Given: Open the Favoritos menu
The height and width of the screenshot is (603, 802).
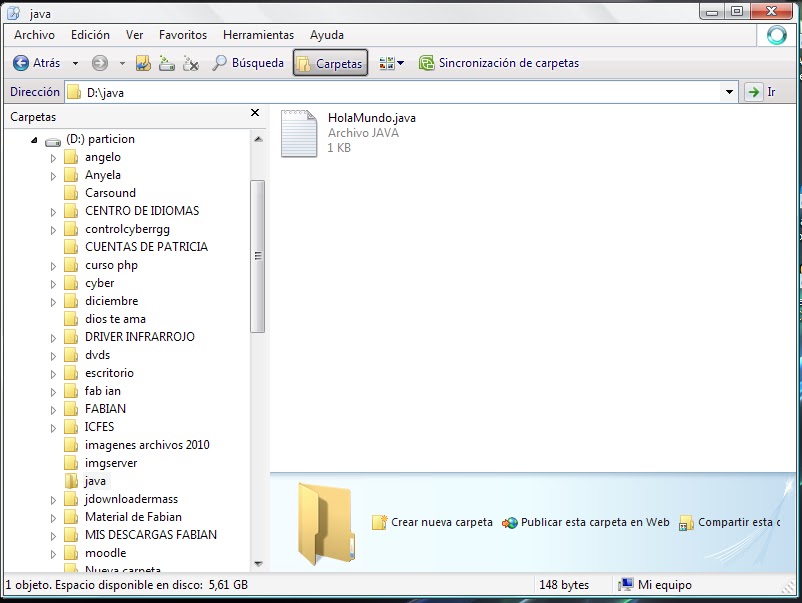Looking at the screenshot, I should pyautogui.click(x=183, y=35).
